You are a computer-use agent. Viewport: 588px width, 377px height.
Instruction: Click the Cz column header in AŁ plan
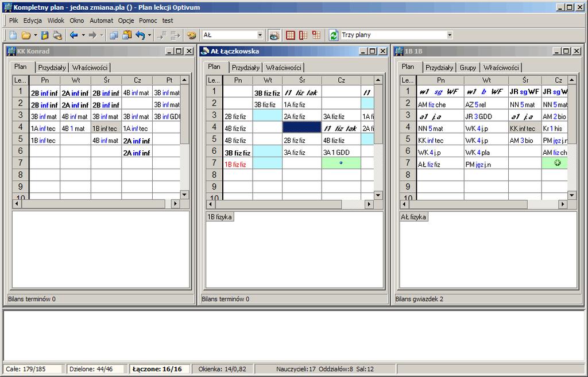tap(341, 80)
